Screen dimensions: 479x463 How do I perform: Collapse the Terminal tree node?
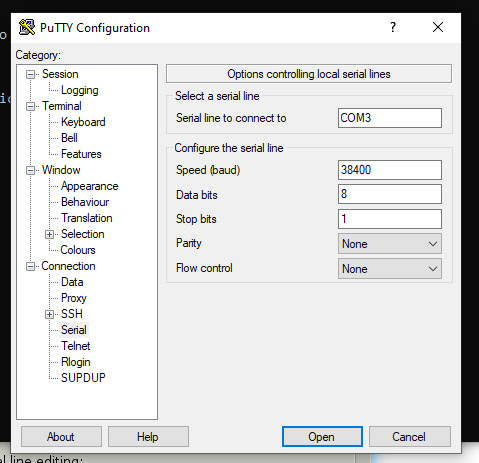[30, 106]
